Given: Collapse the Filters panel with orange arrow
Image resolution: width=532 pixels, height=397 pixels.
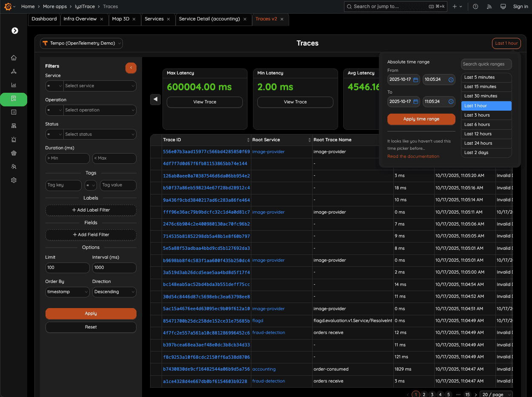Looking at the screenshot, I should [131, 68].
